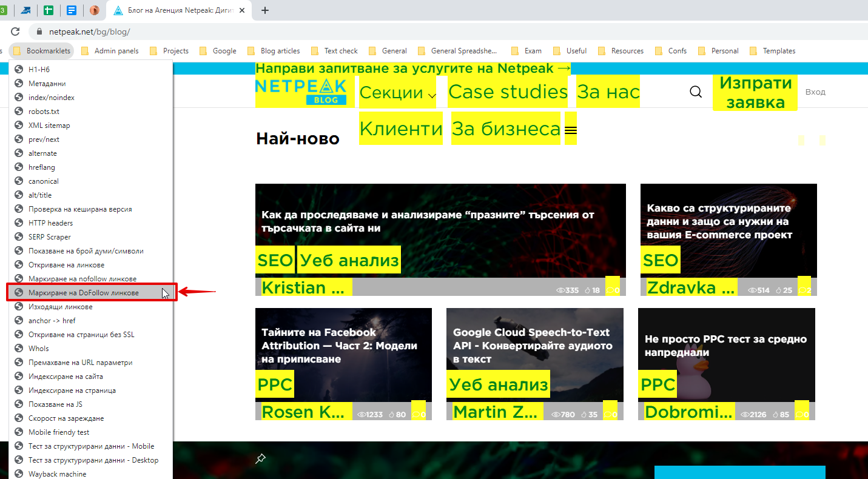Open the Google bookmark folder
Screen dimensions: 868x479
(x=218, y=51)
